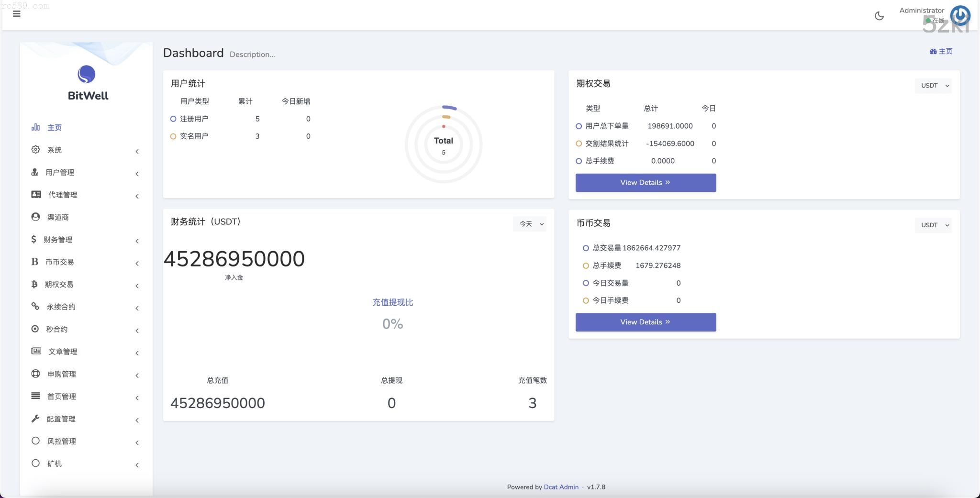Click the 主页 breadcrumb link
Viewport: 980px width, 498px height.
pyautogui.click(x=941, y=51)
